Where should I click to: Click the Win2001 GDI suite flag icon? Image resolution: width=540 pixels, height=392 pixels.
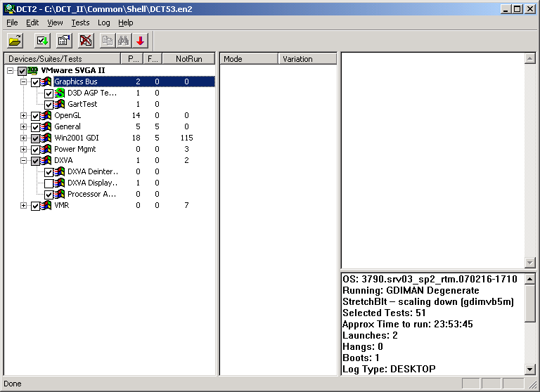coord(46,138)
